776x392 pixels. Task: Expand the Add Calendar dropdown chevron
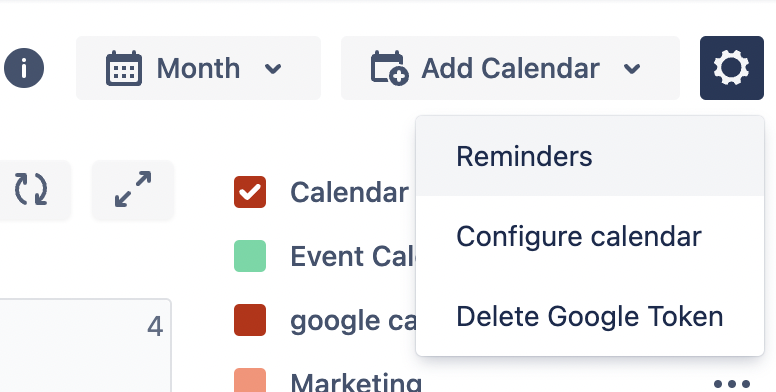[x=632, y=68]
